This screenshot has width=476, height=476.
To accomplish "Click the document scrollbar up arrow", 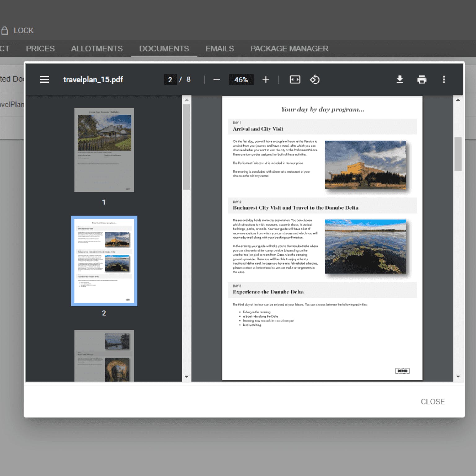I will [458, 100].
